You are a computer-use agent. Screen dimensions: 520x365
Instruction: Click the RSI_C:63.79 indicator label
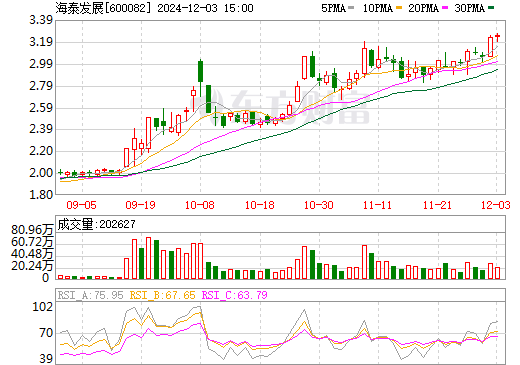235,295
